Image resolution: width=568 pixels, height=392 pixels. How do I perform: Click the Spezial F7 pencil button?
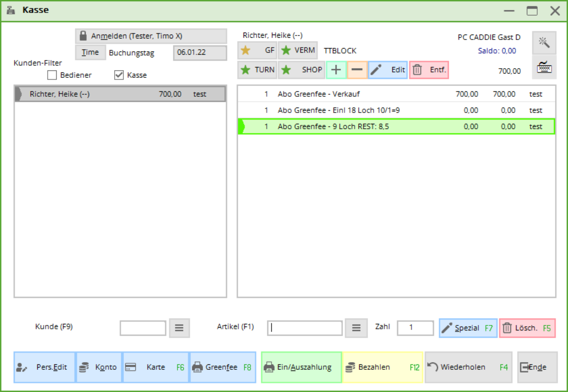click(x=468, y=328)
